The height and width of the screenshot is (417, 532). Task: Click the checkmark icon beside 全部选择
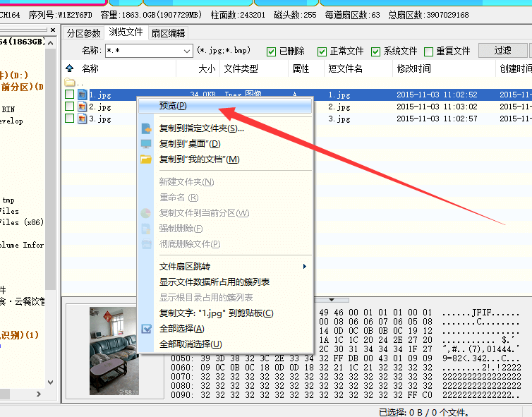146,328
